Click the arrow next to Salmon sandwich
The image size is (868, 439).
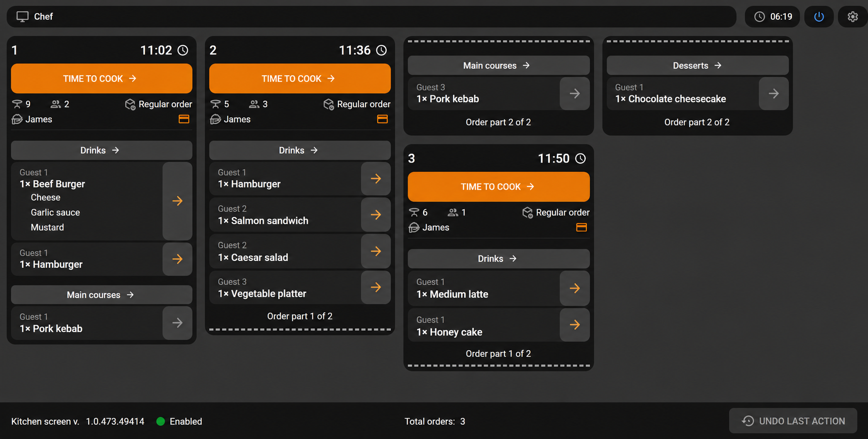click(376, 215)
